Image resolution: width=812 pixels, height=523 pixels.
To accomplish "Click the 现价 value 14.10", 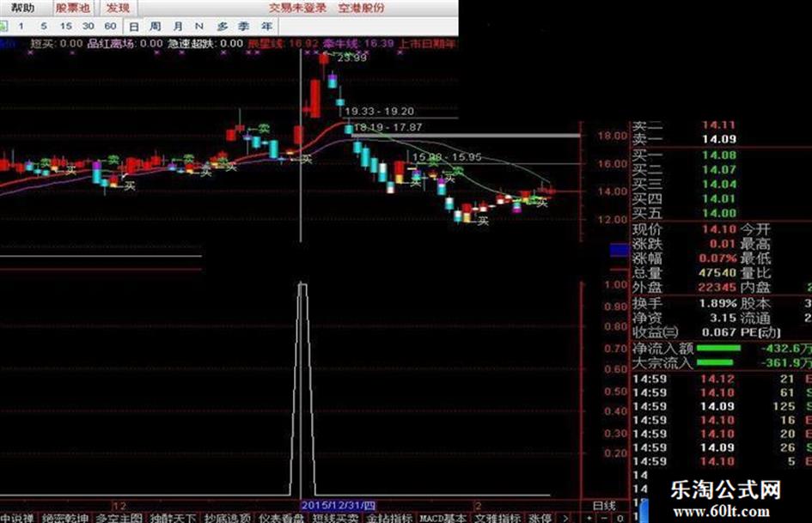I will (x=719, y=229).
